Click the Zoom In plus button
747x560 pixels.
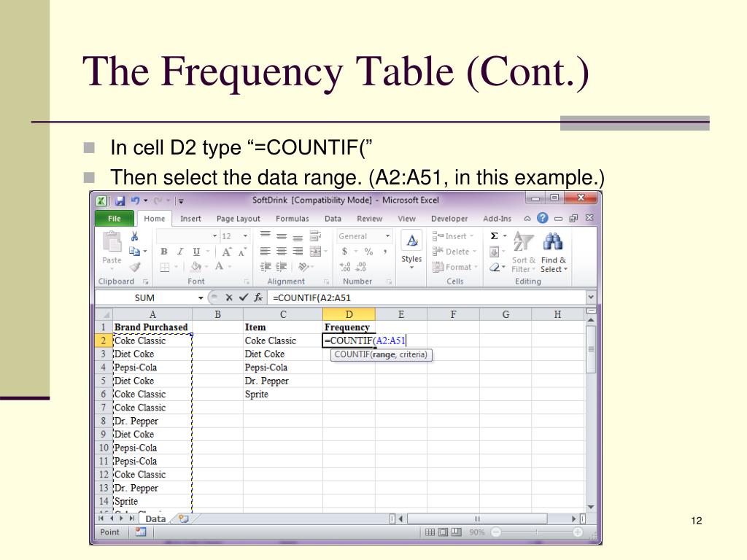tap(578, 532)
